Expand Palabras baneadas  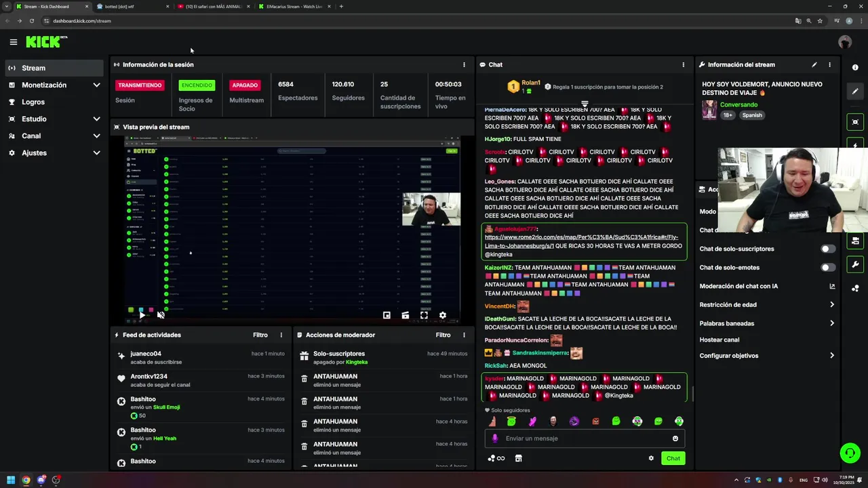[x=766, y=323]
